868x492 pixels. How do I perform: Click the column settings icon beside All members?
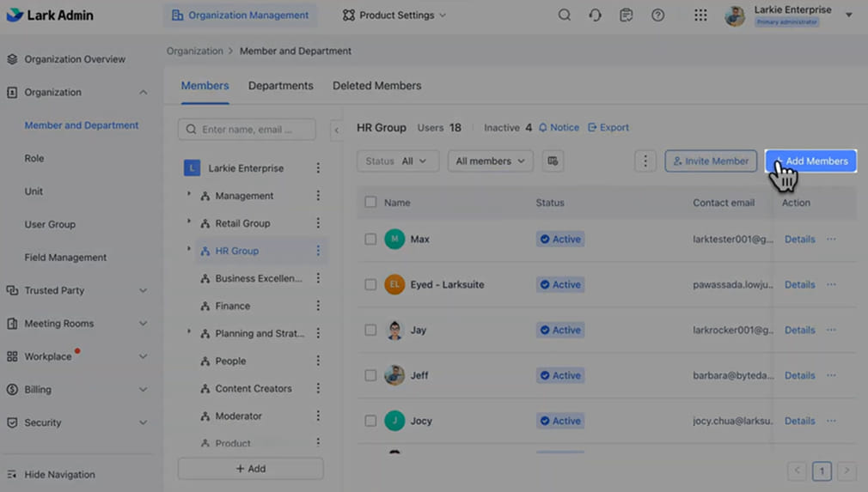[x=553, y=161]
